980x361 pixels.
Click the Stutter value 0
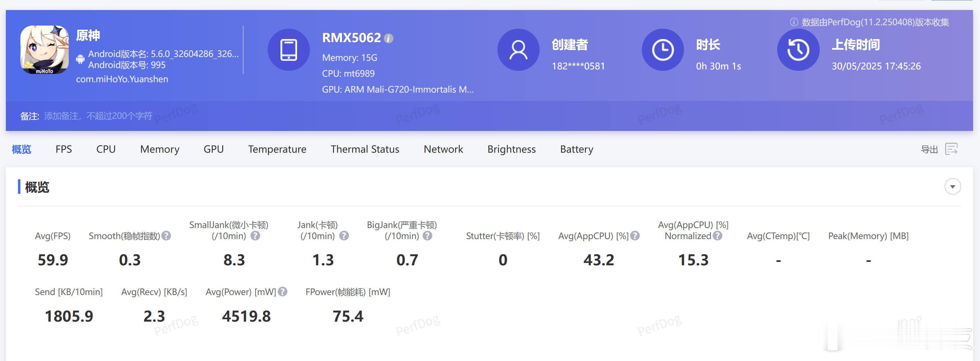tap(503, 260)
